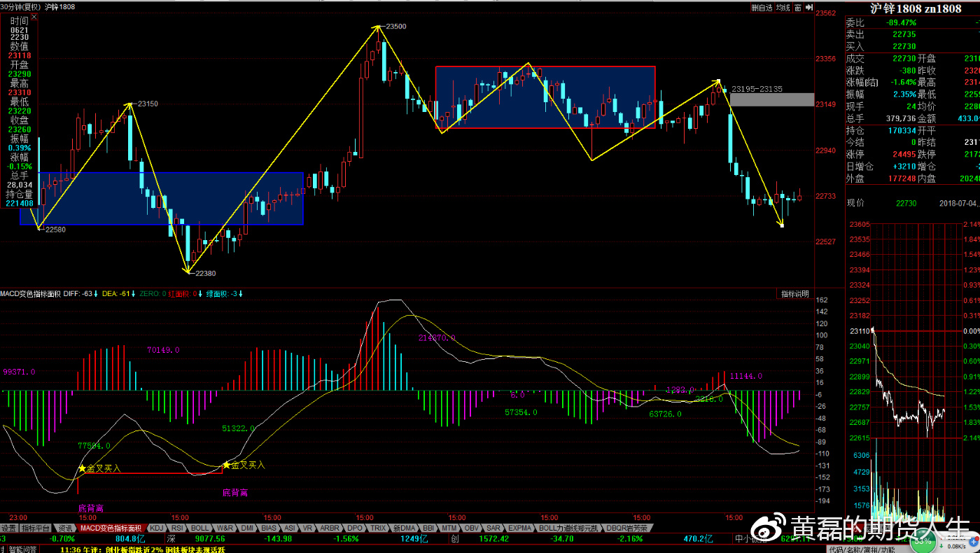
Task: Select the MTM indicator tab
Action: tap(449, 528)
